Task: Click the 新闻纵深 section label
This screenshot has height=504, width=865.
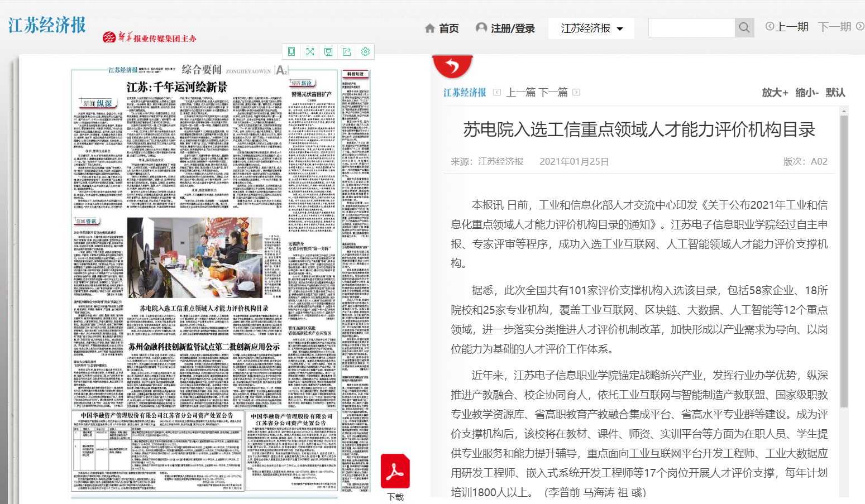Action: tap(97, 103)
